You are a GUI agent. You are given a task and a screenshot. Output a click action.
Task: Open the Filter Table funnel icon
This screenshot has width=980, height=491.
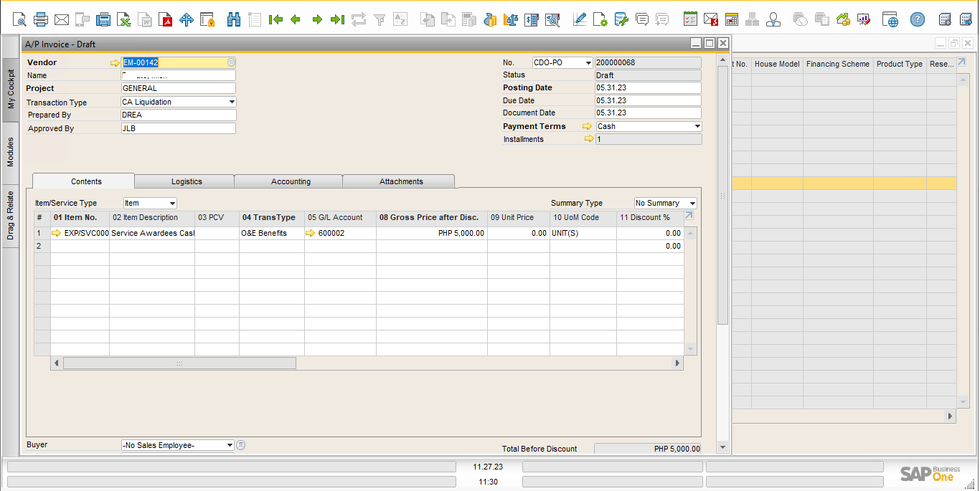380,19
